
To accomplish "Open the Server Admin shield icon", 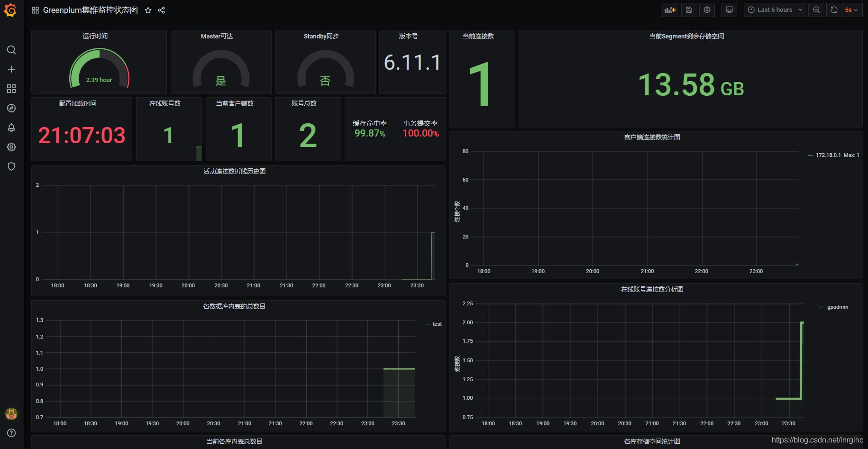I will click(11, 166).
